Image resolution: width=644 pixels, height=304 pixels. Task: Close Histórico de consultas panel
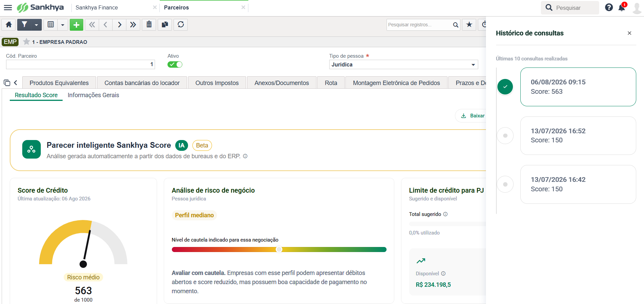[629, 33]
